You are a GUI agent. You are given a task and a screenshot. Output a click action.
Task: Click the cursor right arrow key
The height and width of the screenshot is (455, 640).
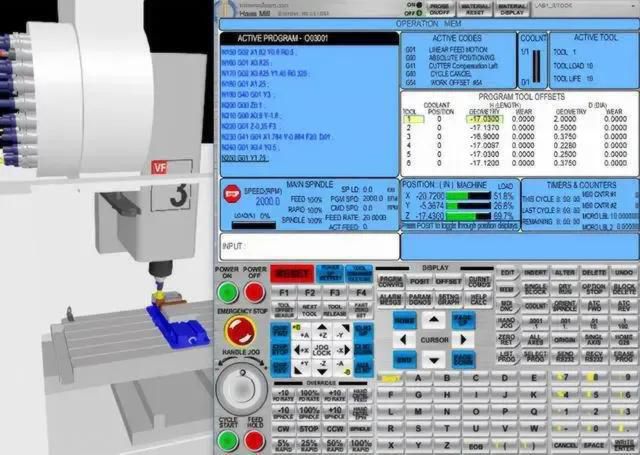461,340
